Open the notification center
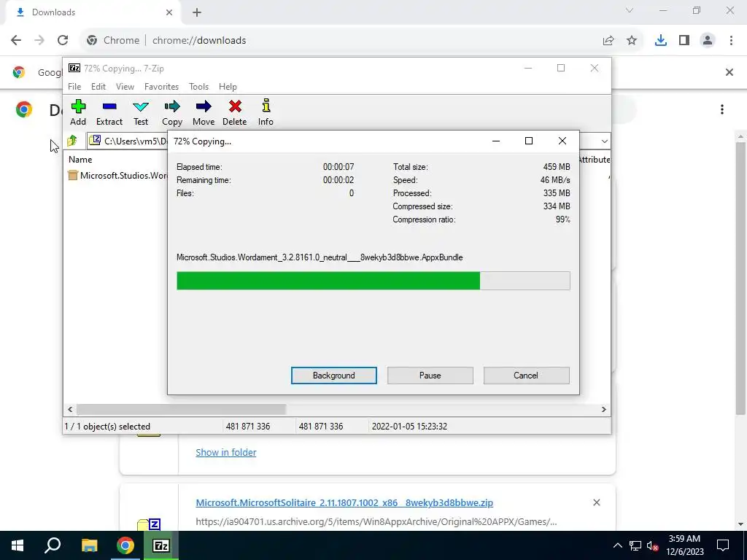Screen dimensions: 747x560 723,545
